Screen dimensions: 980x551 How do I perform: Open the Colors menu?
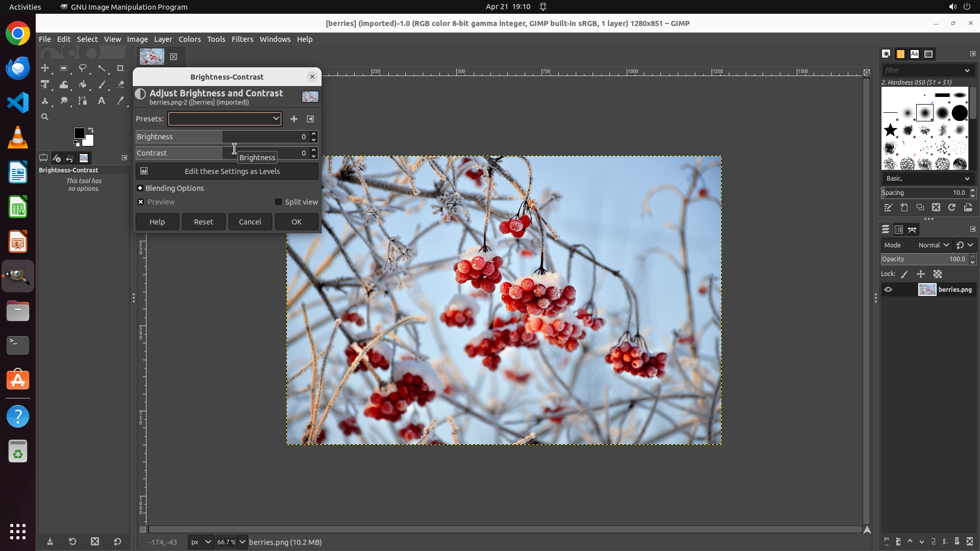189,39
